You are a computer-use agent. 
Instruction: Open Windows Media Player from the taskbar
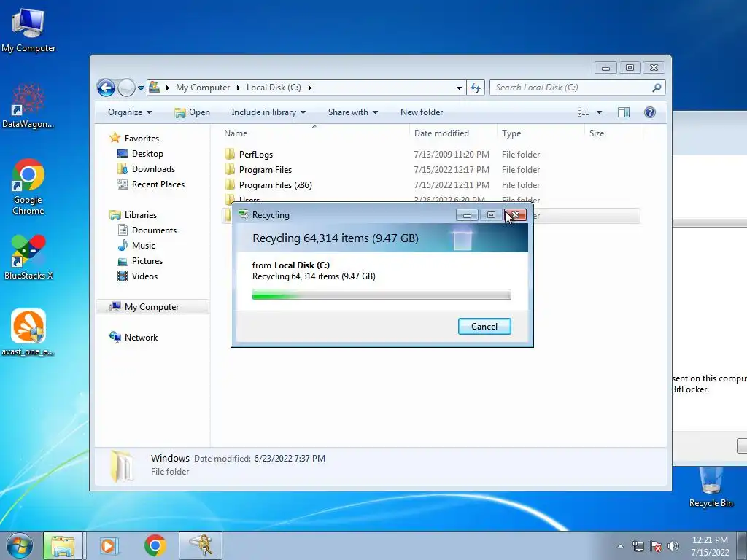(x=108, y=545)
